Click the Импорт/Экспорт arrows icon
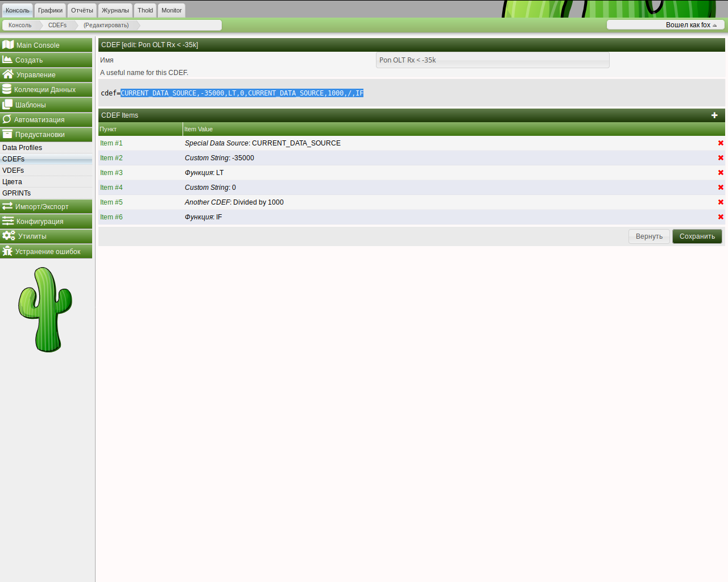Viewport: 728px width, 582px height. coord(7,206)
